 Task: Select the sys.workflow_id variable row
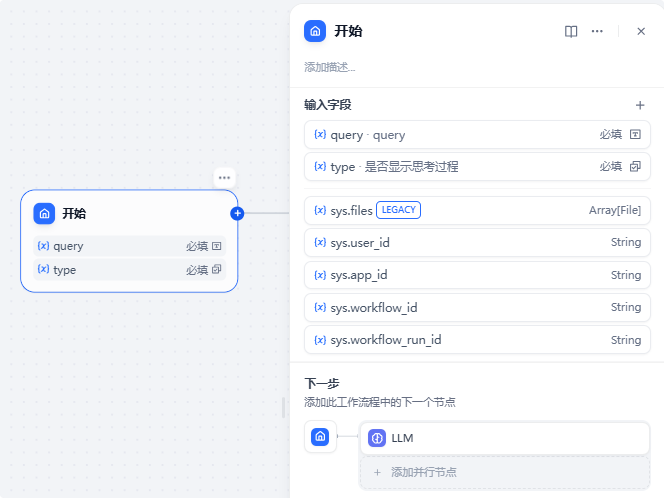point(477,307)
